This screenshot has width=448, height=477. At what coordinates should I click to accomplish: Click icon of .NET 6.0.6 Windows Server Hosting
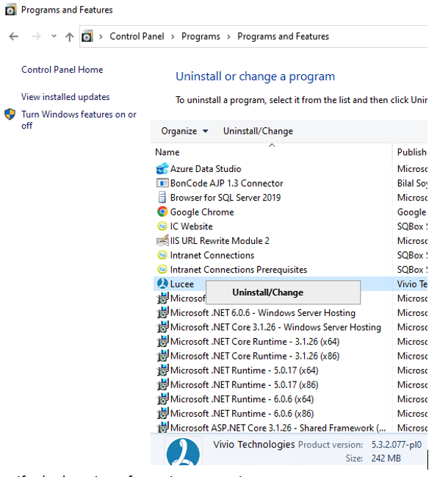[162, 312]
